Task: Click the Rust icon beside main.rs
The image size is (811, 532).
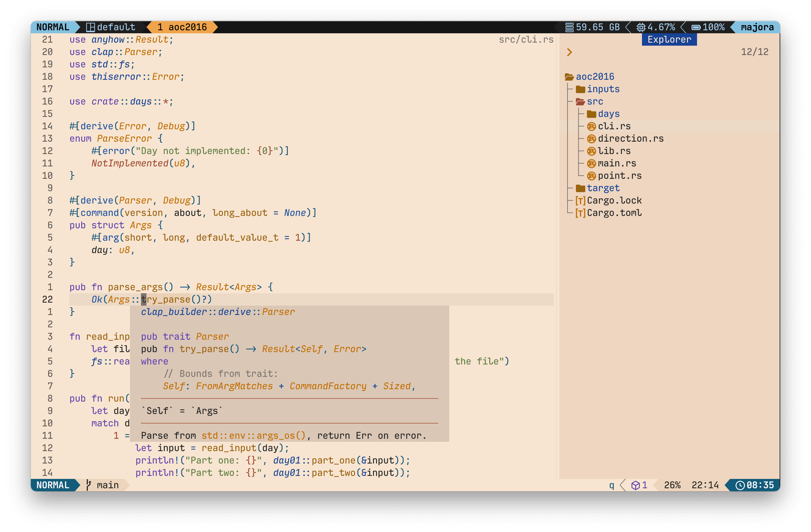Action: (592, 163)
